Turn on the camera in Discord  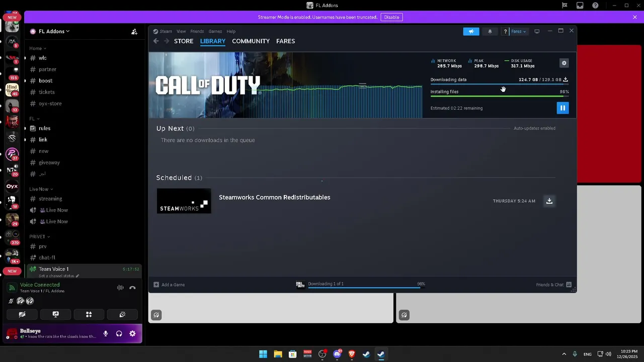click(22, 314)
